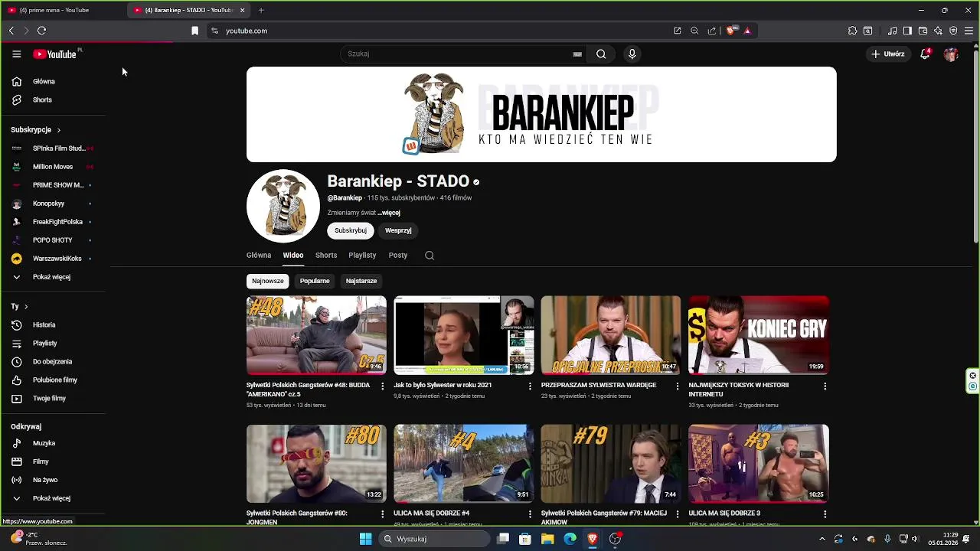Open the account avatar menu
Screen dimensions: 980x551
tap(951, 54)
